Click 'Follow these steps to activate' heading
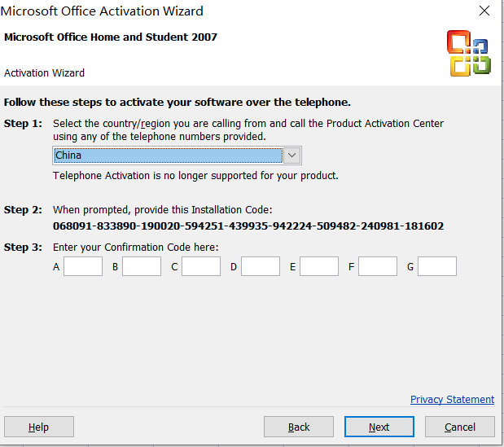 point(177,103)
